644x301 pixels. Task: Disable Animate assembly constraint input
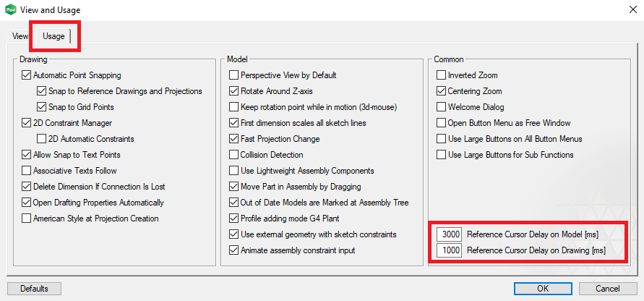point(233,250)
